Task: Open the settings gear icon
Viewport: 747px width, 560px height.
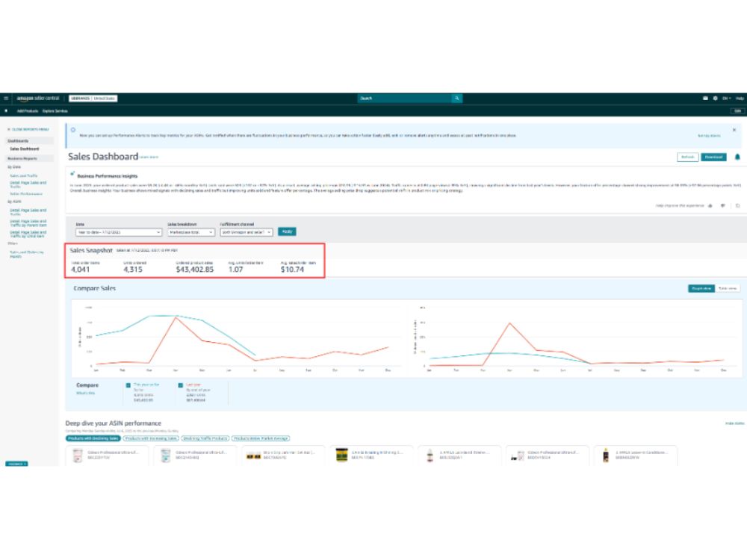Action: [x=715, y=99]
